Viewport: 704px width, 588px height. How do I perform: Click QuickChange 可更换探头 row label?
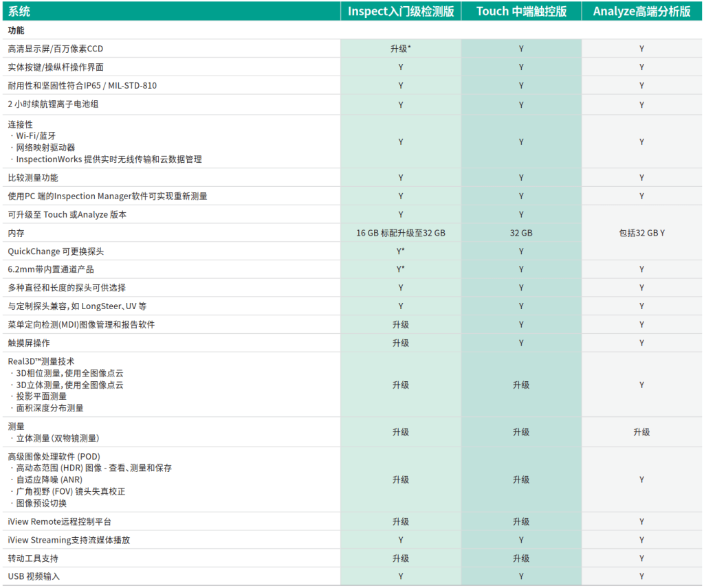(56, 251)
